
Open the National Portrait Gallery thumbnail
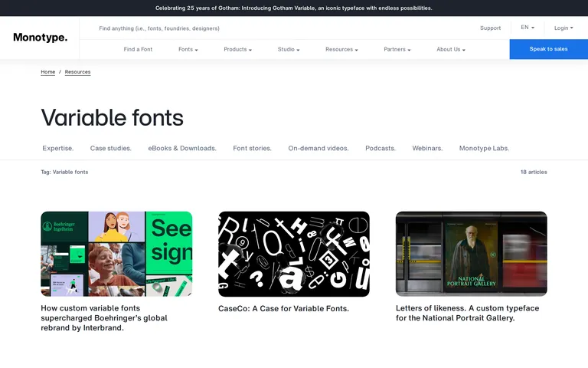472,254
